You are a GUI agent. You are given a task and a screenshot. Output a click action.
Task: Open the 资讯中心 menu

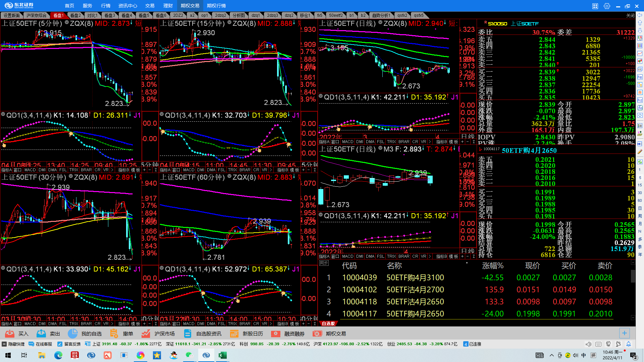click(127, 6)
